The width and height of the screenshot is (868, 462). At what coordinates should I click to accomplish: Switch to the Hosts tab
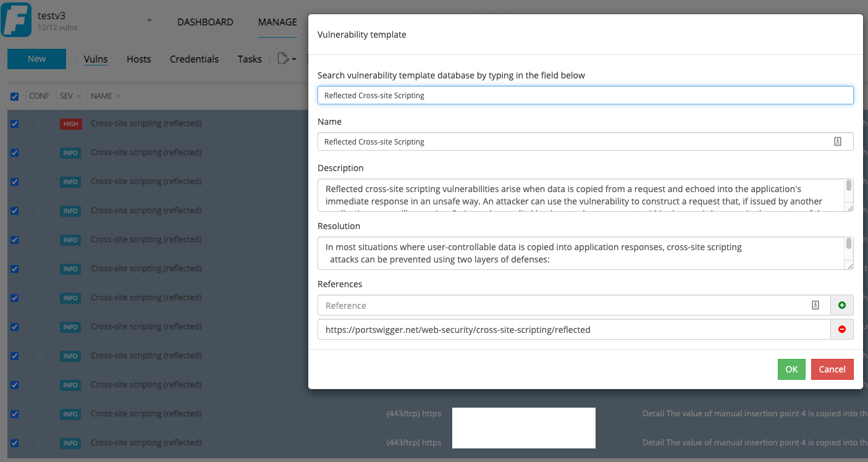(139, 59)
